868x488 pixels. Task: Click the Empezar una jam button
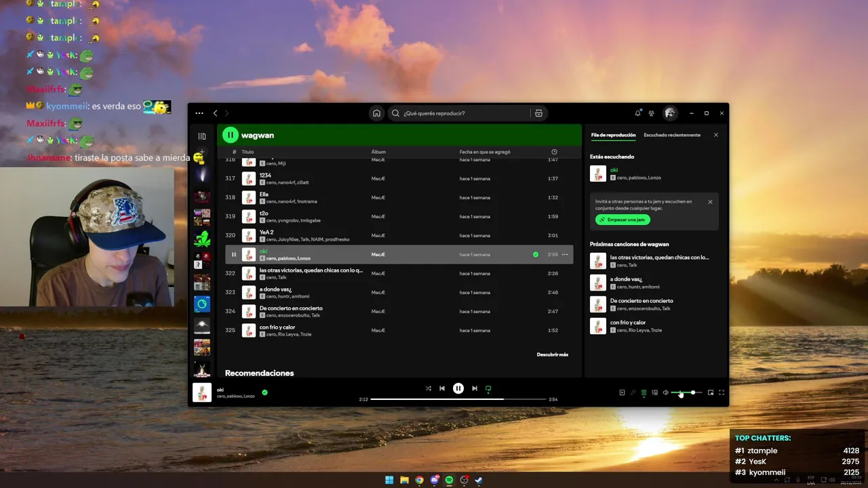[x=623, y=220]
